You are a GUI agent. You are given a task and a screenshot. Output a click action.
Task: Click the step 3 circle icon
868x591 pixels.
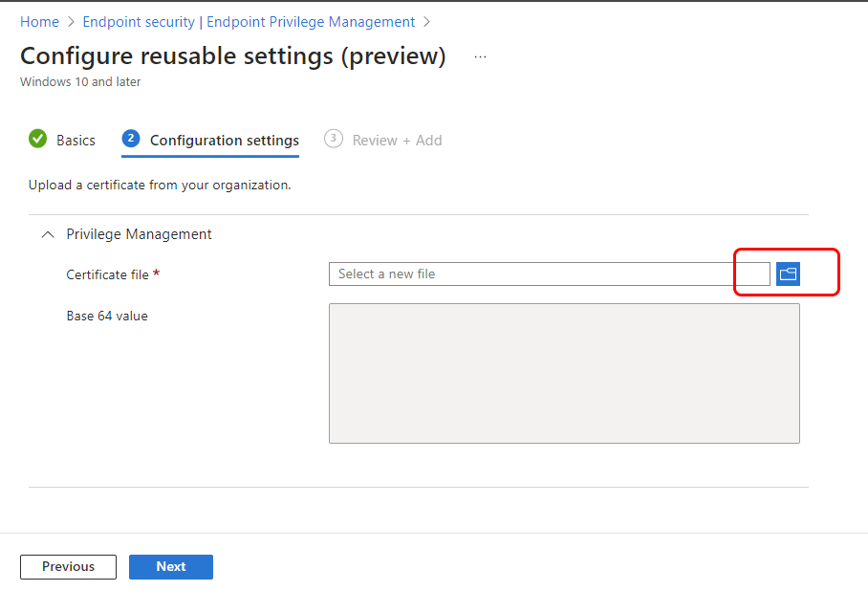[334, 139]
